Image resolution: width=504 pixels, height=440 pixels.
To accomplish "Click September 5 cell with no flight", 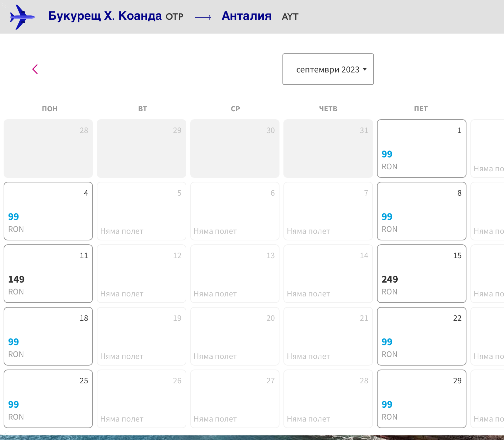I will coord(141,211).
